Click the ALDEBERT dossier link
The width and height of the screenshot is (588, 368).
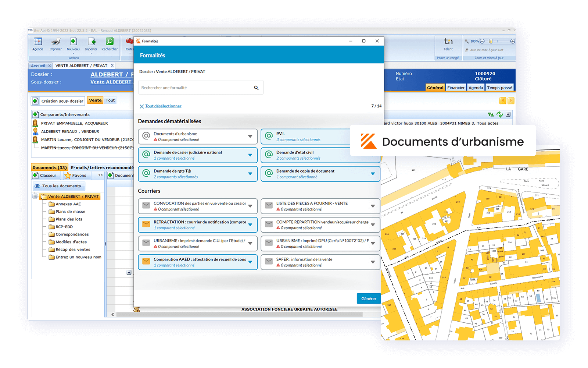pyautogui.click(x=112, y=74)
